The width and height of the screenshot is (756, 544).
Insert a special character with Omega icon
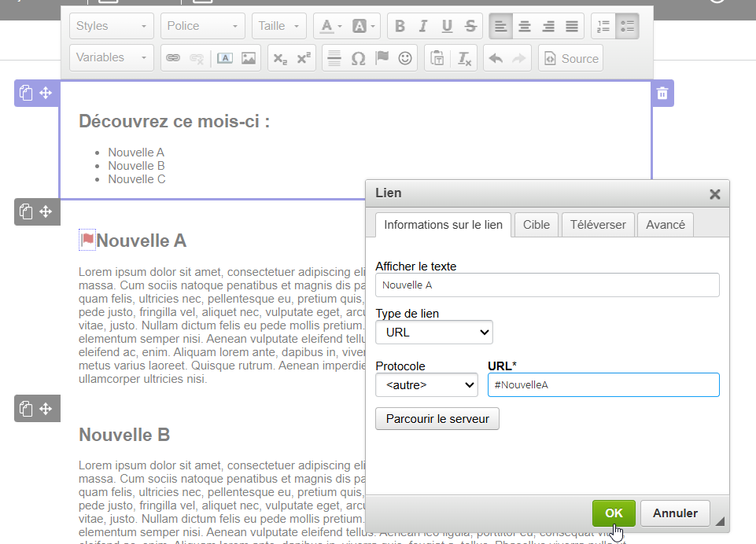point(358,58)
